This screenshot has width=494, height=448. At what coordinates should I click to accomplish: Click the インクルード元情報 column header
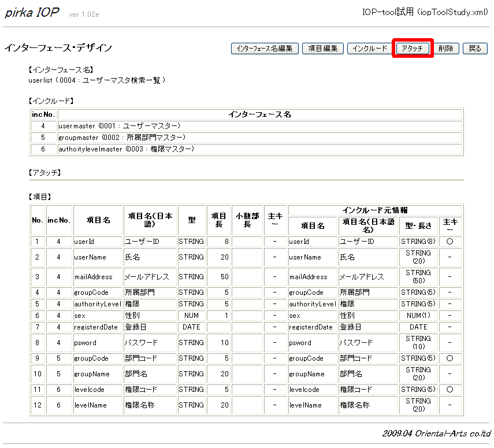375,210
